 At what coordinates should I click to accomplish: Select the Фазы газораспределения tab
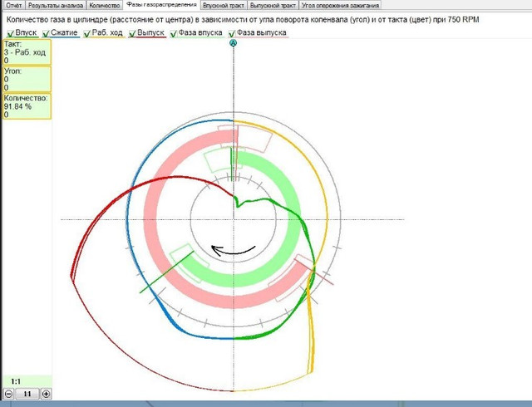(x=161, y=5)
